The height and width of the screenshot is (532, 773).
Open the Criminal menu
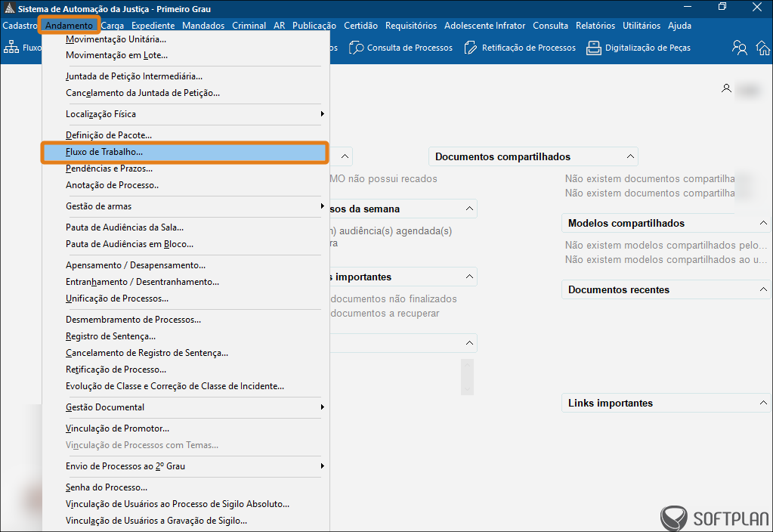[249, 26]
